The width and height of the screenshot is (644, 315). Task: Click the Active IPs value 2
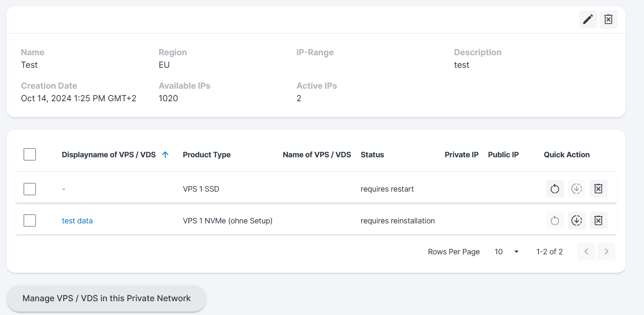(x=299, y=98)
